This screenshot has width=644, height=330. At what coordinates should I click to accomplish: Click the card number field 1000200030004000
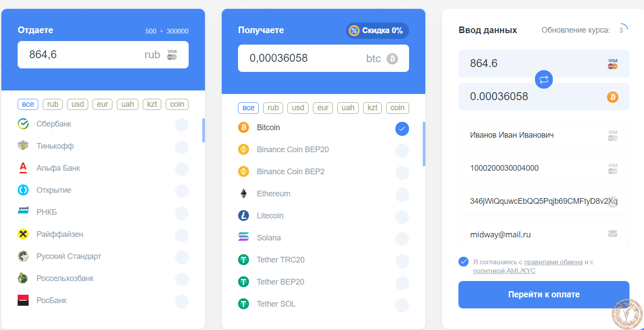pyautogui.click(x=544, y=169)
